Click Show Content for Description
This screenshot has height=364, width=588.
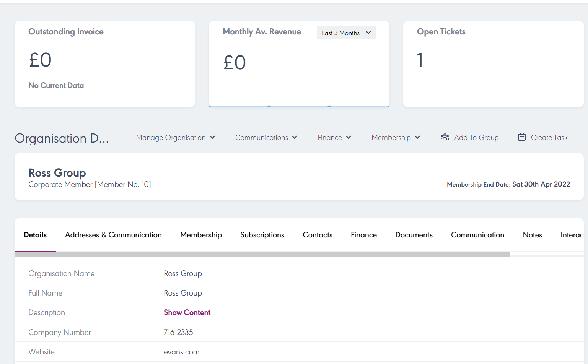[187, 313]
